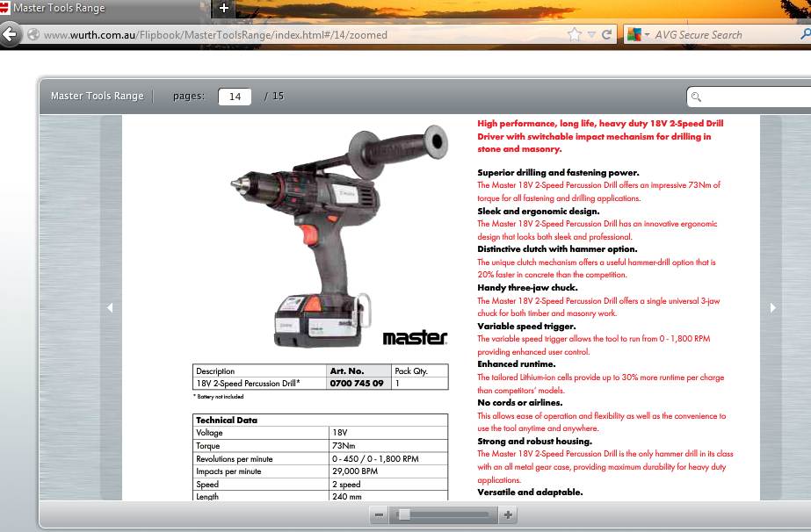Viewport: 811px width, 532px height.
Task: Expand the search engine selector dropdown
Action: tap(647, 35)
